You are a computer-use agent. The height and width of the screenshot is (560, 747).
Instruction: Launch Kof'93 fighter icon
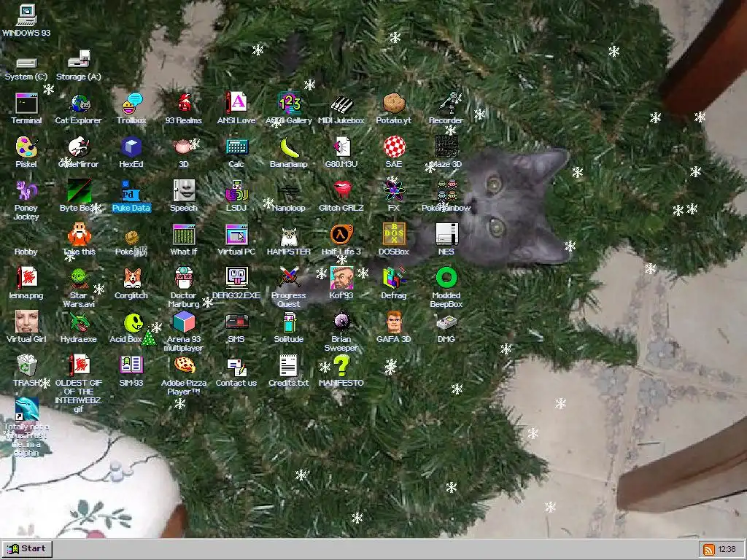tap(341, 278)
